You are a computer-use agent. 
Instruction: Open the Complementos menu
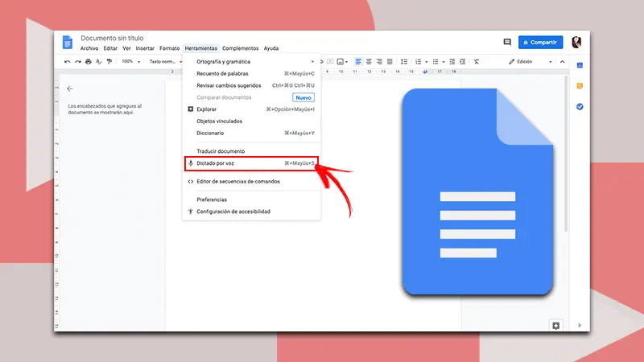tap(240, 48)
